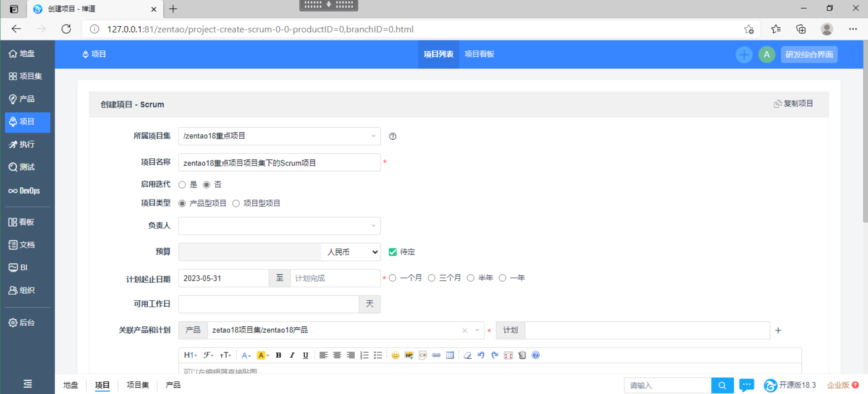868x394 pixels.
Task: Click the plus icon to add product row
Action: tap(778, 331)
